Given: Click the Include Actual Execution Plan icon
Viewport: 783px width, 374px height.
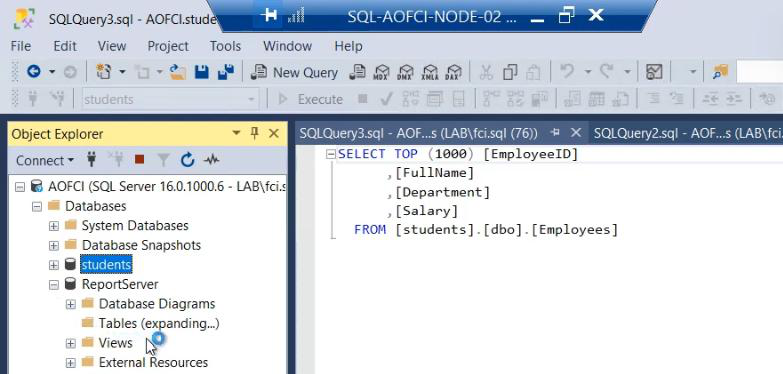Looking at the screenshot, I should tap(491, 99).
